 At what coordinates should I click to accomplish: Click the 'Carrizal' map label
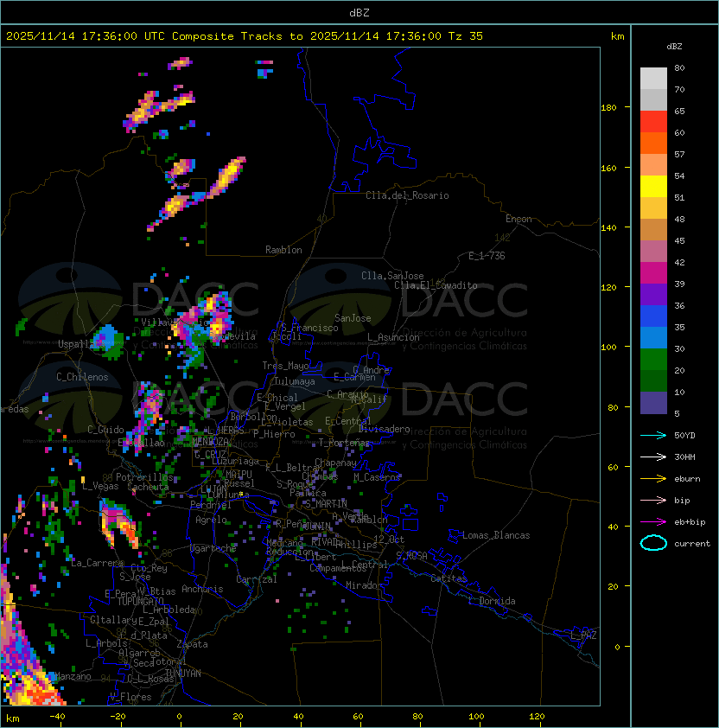tap(256, 579)
